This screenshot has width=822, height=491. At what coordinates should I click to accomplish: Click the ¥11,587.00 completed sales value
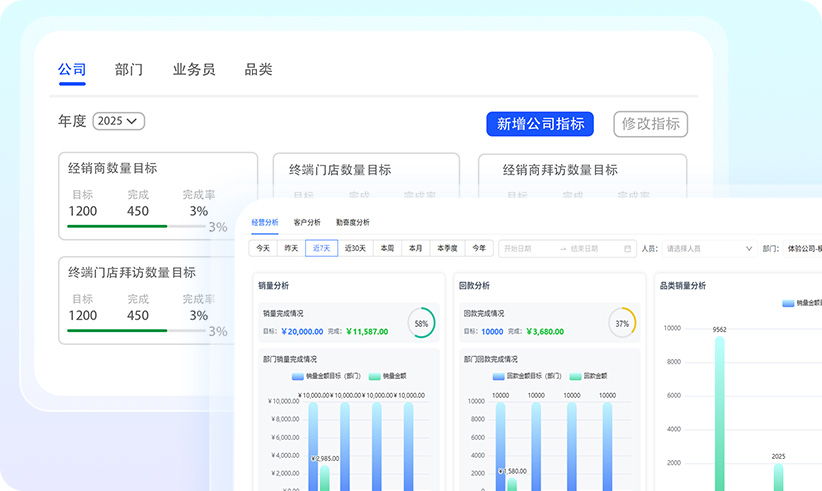coord(367,332)
